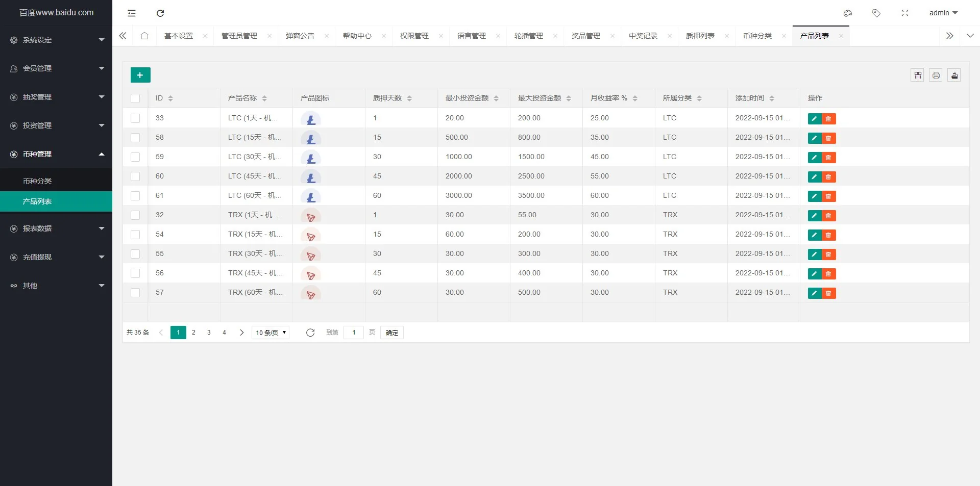980x486 pixels.
Task: Click the green add product button
Action: point(140,75)
